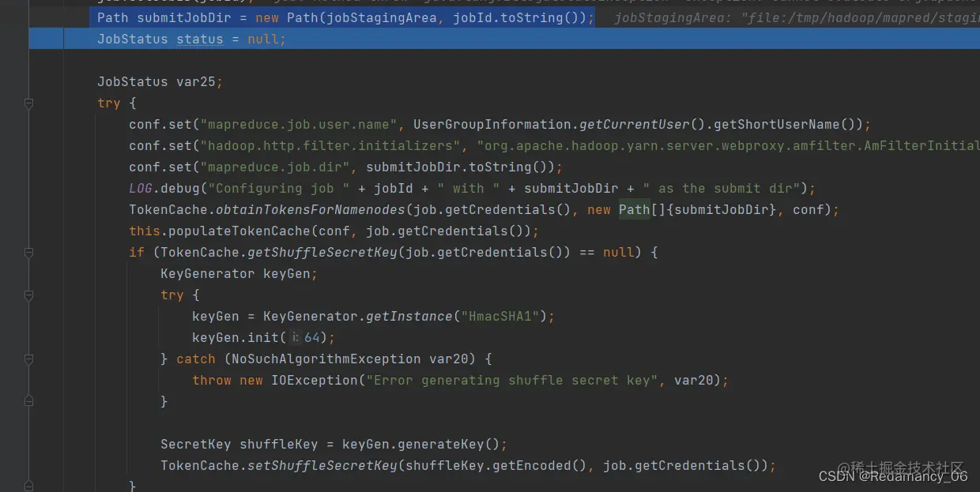Click the 'KeyGenerator keyGen;' declaration
Image resolution: width=980 pixels, height=492 pixels.
pyautogui.click(x=239, y=274)
